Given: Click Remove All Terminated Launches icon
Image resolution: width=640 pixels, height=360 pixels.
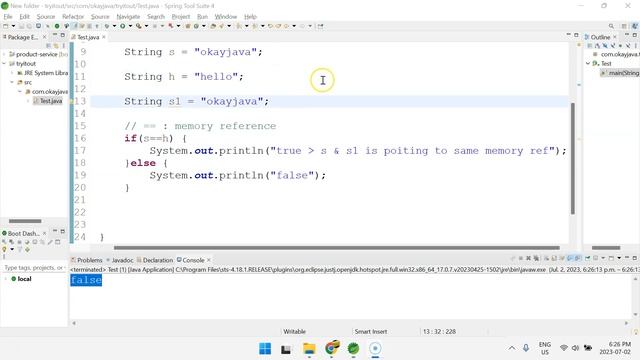Looking at the screenshot, I should pyautogui.click(x=536, y=258).
